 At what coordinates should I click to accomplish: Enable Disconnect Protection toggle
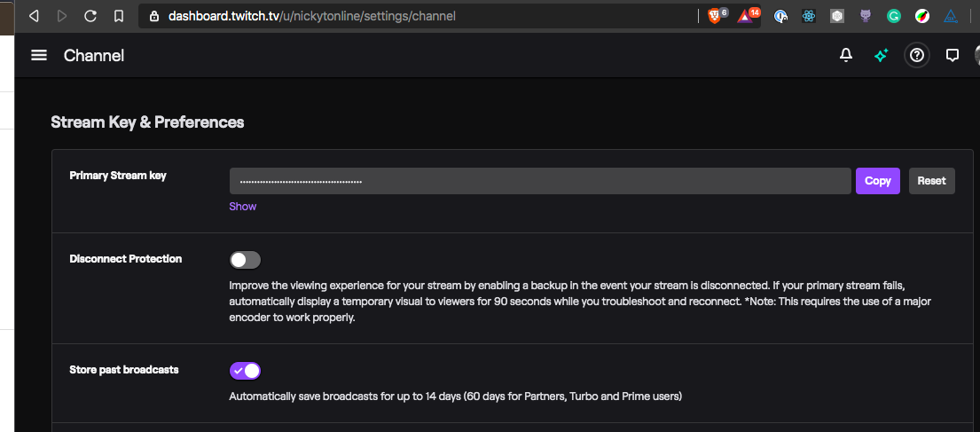coord(245,260)
